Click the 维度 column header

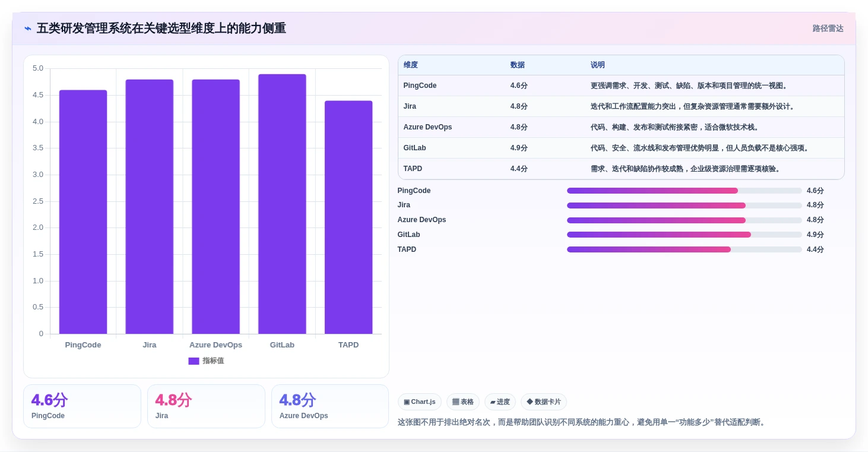(x=411, y=65)
